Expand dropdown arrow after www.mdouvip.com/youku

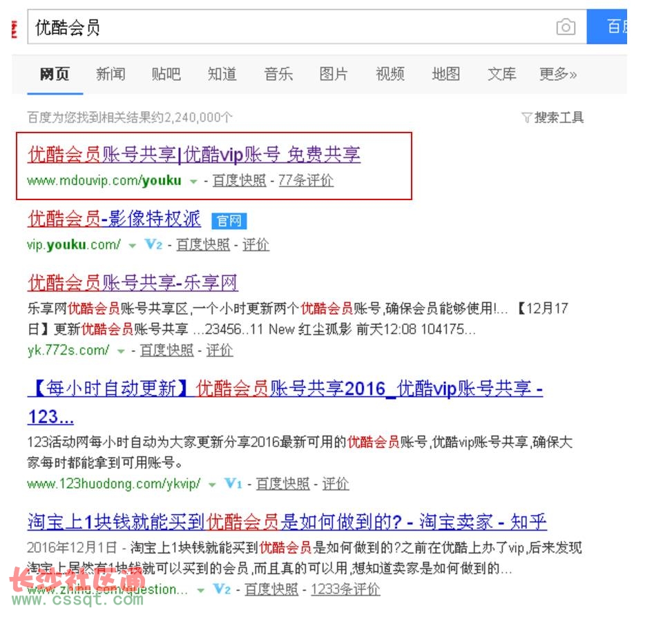coord(193,181)
